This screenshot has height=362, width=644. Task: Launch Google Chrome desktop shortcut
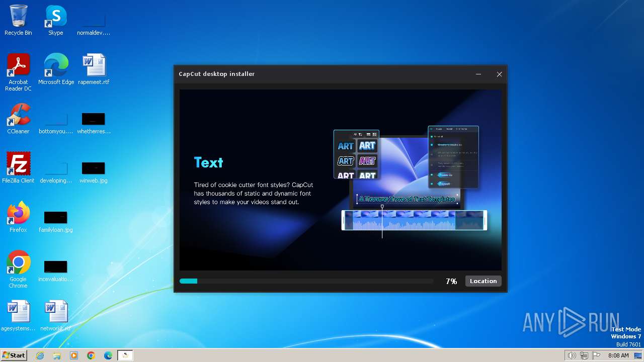pyautogui.click(x=18, y=269)
